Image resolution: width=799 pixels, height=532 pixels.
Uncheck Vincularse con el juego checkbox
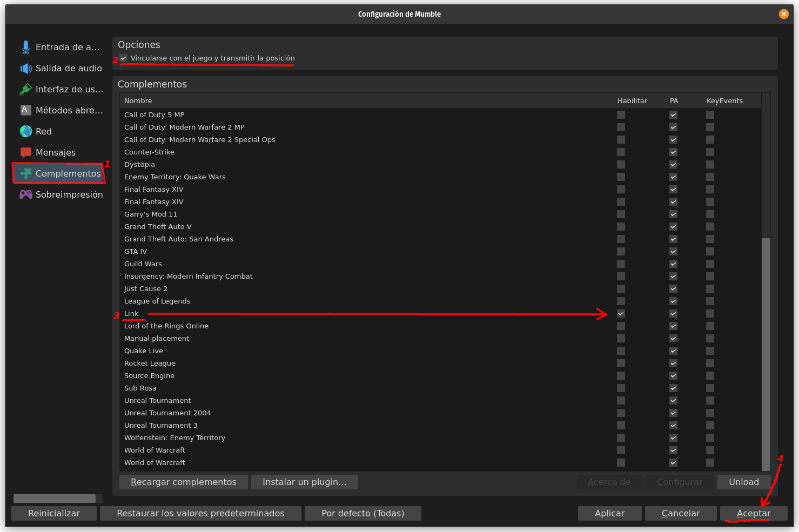[124, 58]
